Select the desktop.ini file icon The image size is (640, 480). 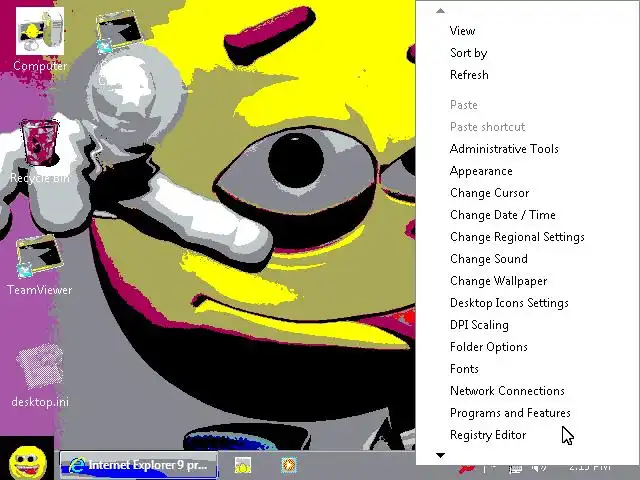(40, 376)
